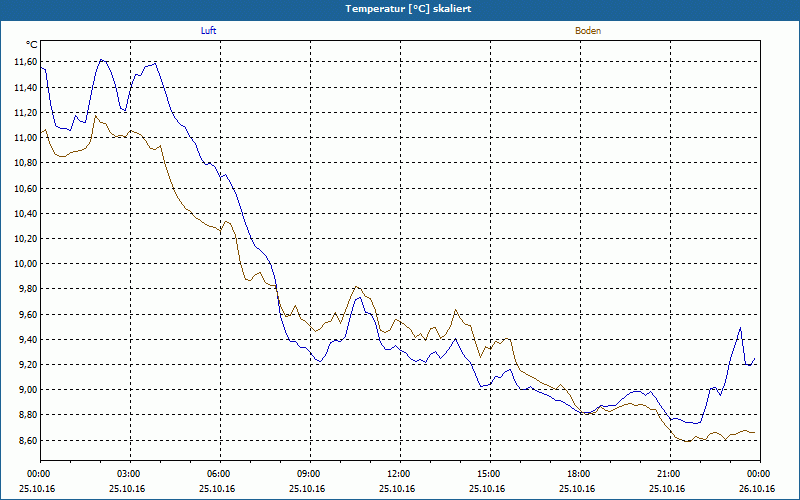This screenshot has height=500, width=800.
Task: Click the 11,60 y-axis value
Action: click(27, 62)
